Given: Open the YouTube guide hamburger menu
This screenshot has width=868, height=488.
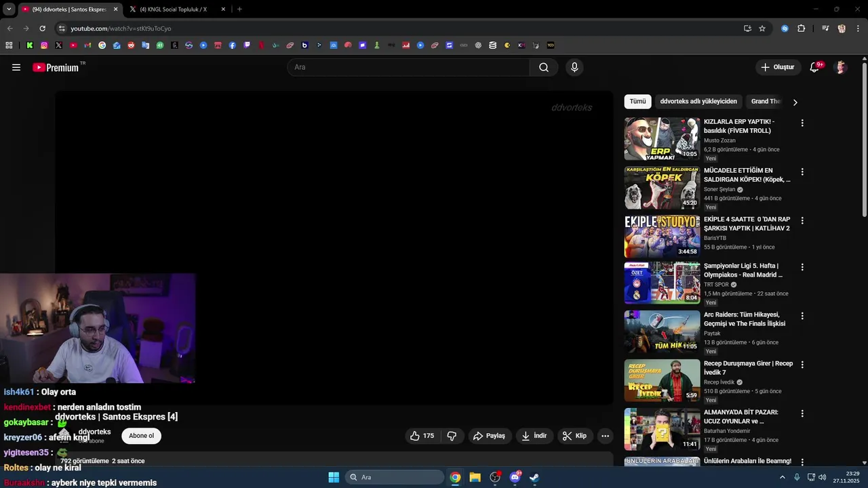Looking at the screenshot, I should tap(16, 67).
